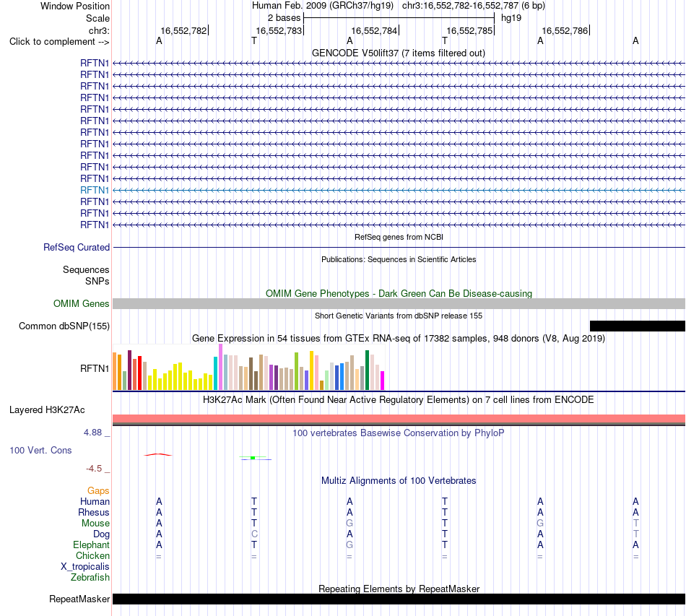Image resolution: width=686 pixels, height=616 pixels.
Task: Click the red PhyloP conservation mark
Action: [x=158, y=454]
